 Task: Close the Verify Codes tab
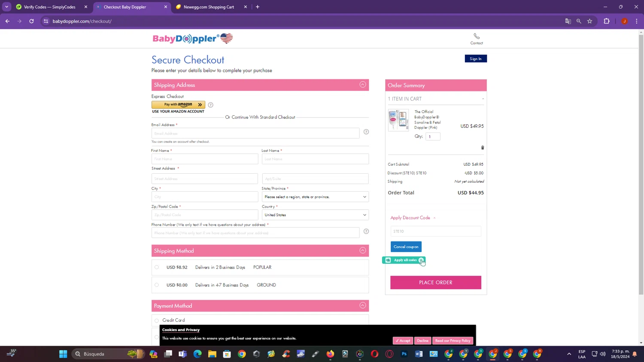click(86, 7)
